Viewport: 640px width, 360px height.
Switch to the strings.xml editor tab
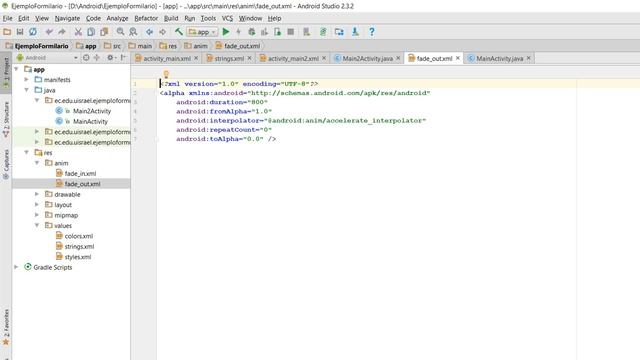click(x=229, y=58)
